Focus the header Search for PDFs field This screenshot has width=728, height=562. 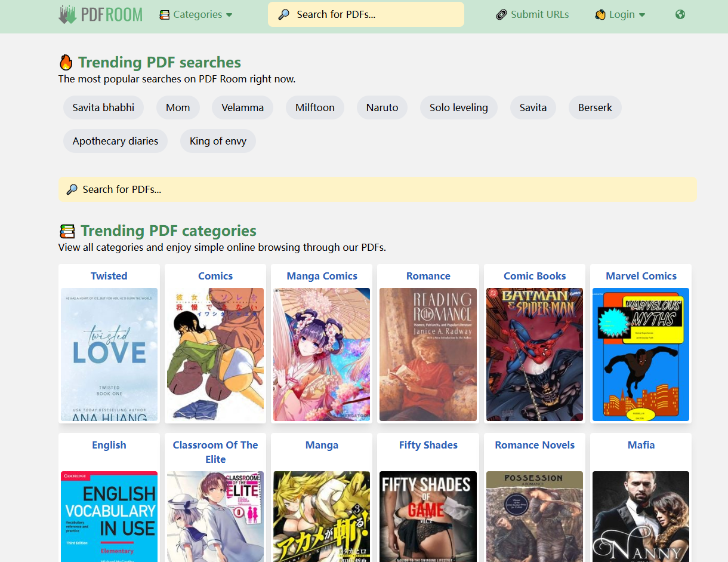coord(366,14)
